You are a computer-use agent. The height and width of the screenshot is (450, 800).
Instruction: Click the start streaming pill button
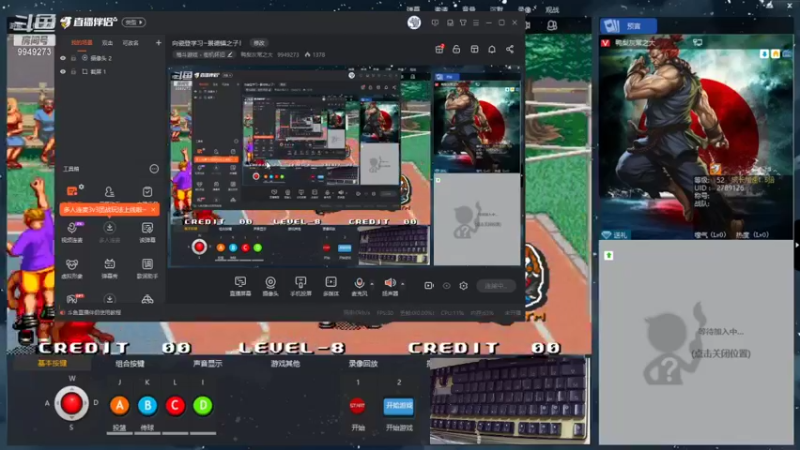(x=495, y=286)
